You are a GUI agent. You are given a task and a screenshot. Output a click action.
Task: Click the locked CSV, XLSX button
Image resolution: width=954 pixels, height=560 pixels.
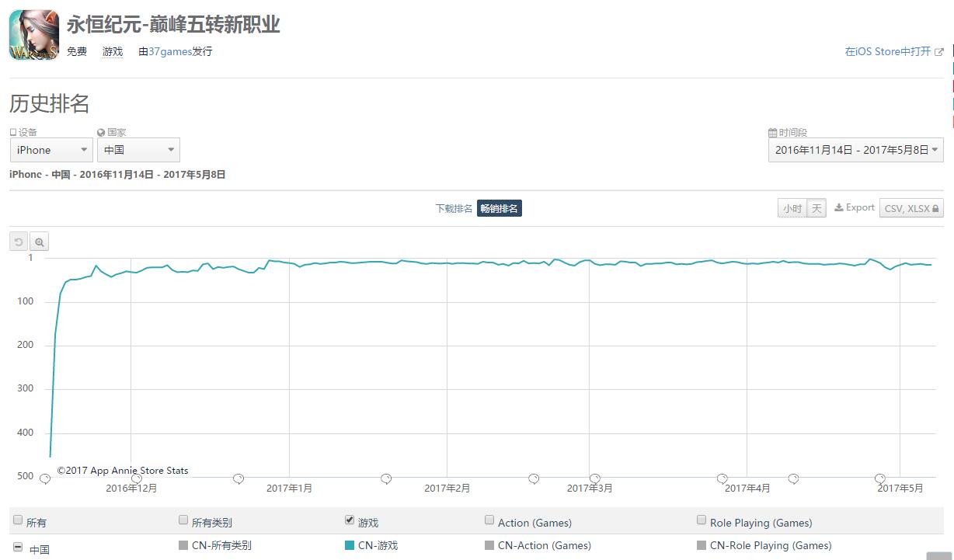911,208
